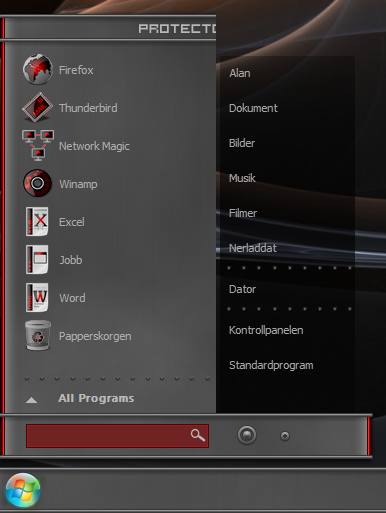Click the Thunderbird mail icon

click(38, 107)
